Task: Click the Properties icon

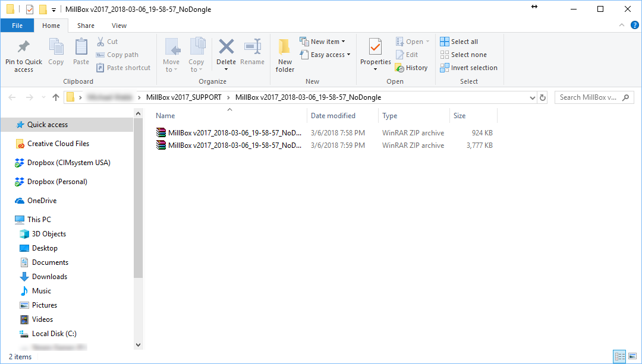Action: (375, 47)
